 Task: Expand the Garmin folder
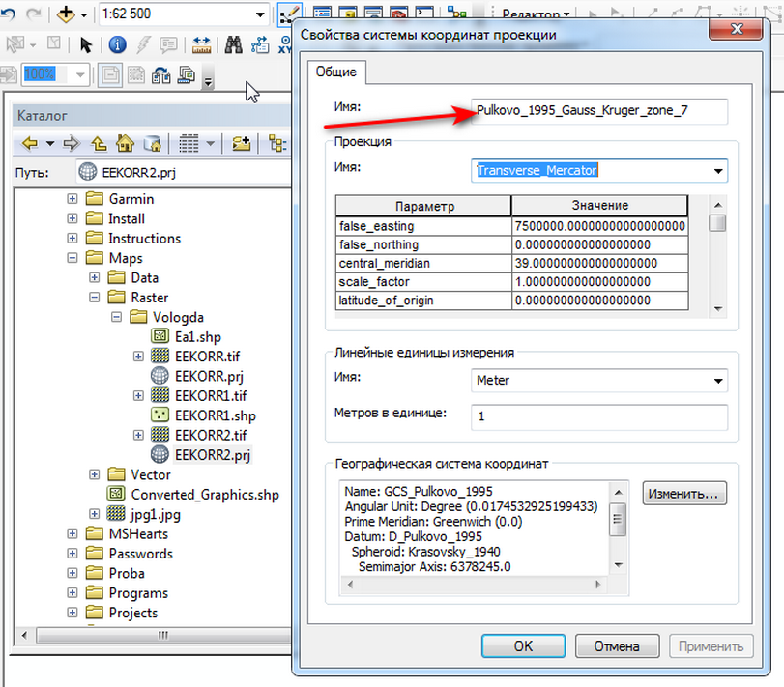pyautogui.click(x=72, y=199)
